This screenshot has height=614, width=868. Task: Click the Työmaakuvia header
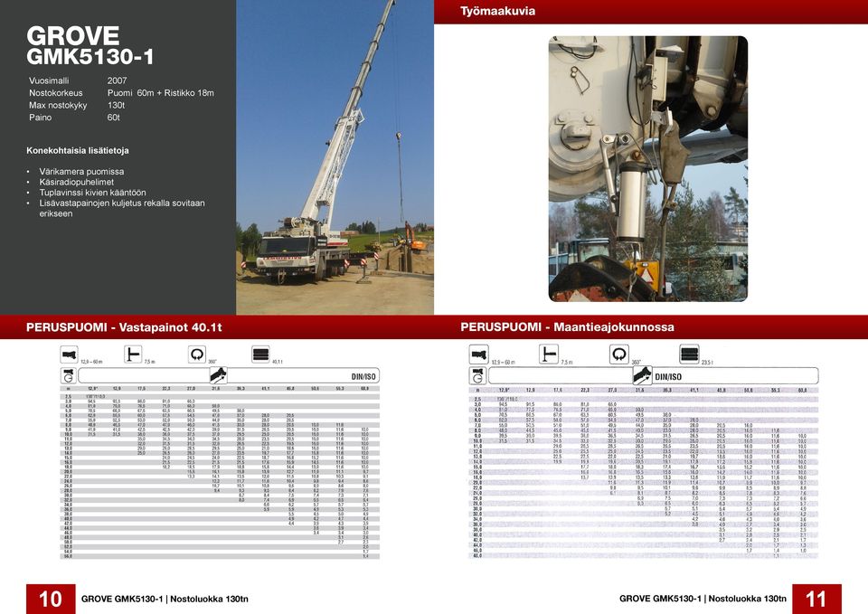(x=497, y=11)
